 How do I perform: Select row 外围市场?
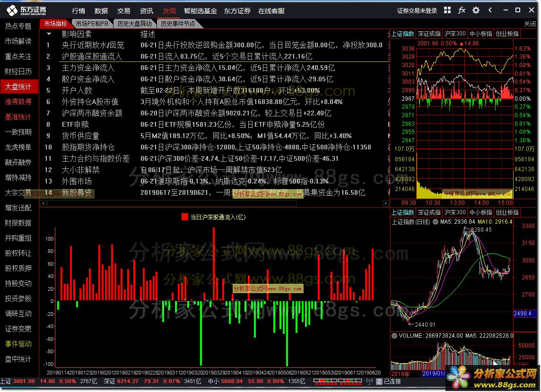(215, 182)
